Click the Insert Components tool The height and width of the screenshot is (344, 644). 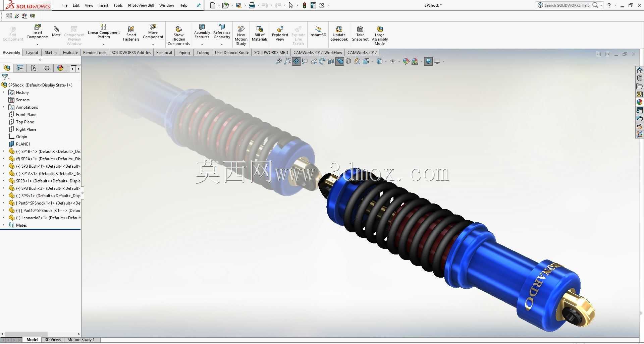click(x=38, y=32)
